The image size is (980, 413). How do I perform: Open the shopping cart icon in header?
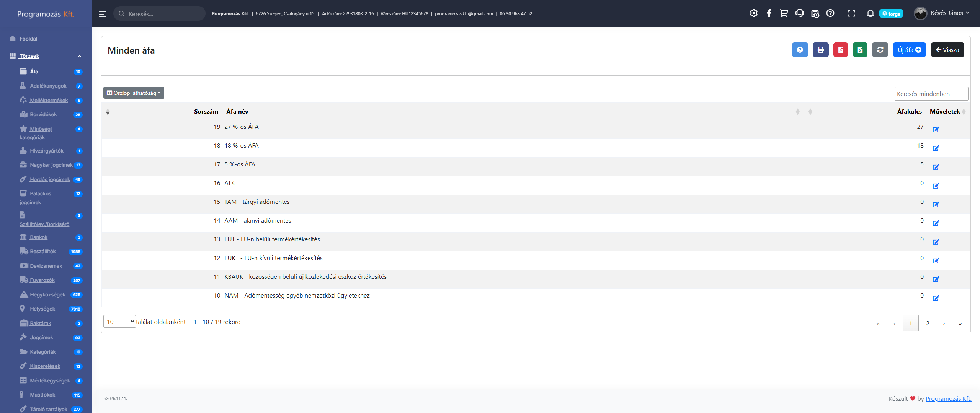(x=784, y=13)
